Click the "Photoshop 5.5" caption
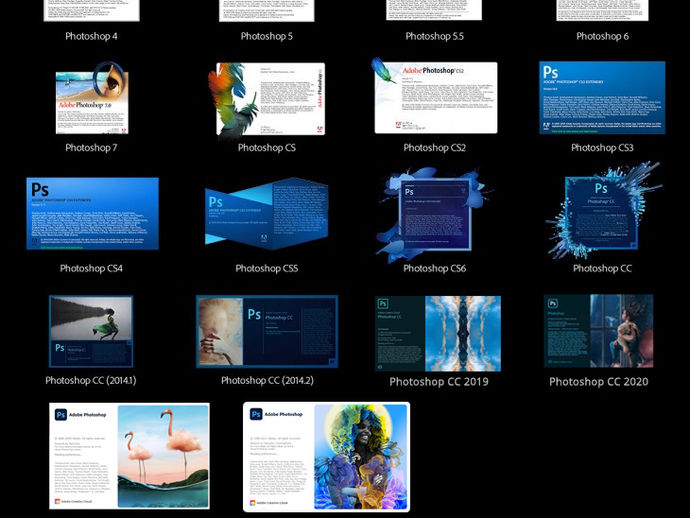Screen dimensions: 690x518 pyautogui.click(x=435, y=36)
